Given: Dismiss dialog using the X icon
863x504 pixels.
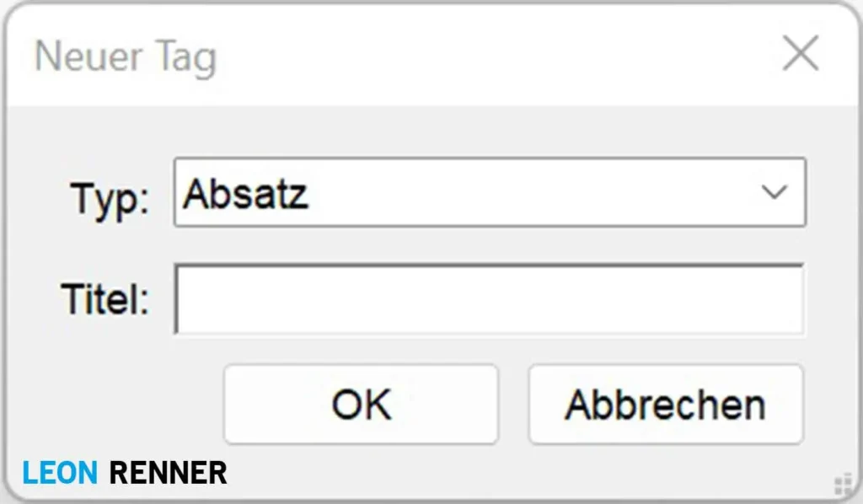Looking at the screenshot, I should coord(800,56).
